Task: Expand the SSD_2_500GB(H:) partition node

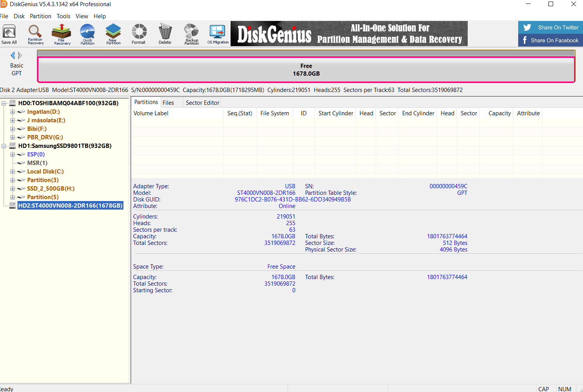Action: coord(12,189)
